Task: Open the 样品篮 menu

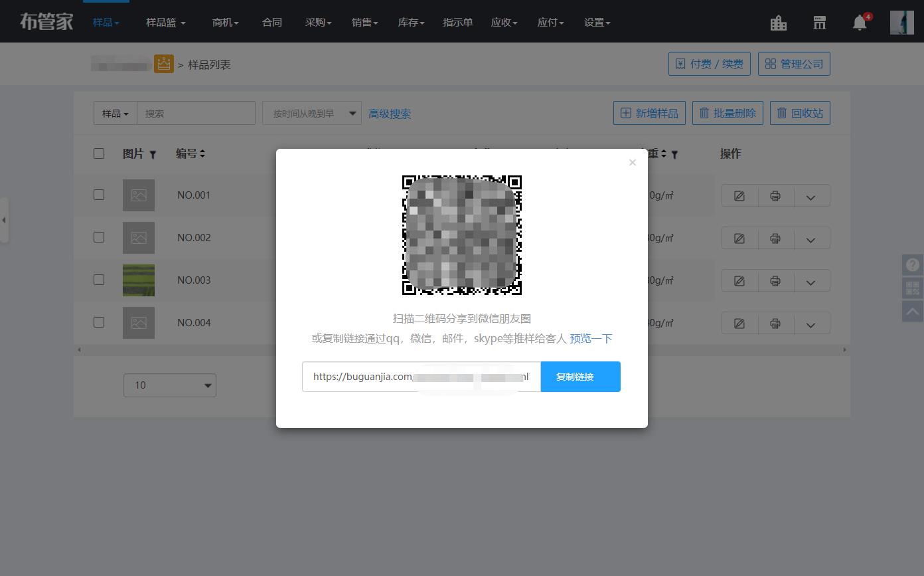Action: click(x=166, y=23)
